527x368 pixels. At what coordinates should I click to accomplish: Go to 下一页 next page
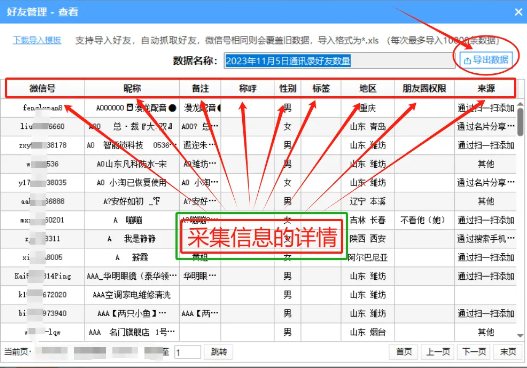tap(474, 352)
